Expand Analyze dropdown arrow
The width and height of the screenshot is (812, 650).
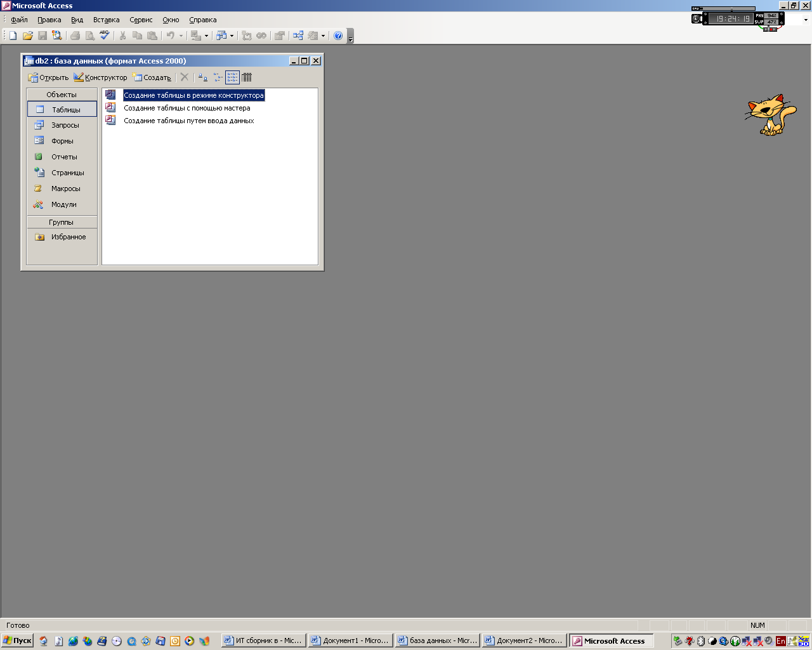pyautogui.click(x=232, y=36)
